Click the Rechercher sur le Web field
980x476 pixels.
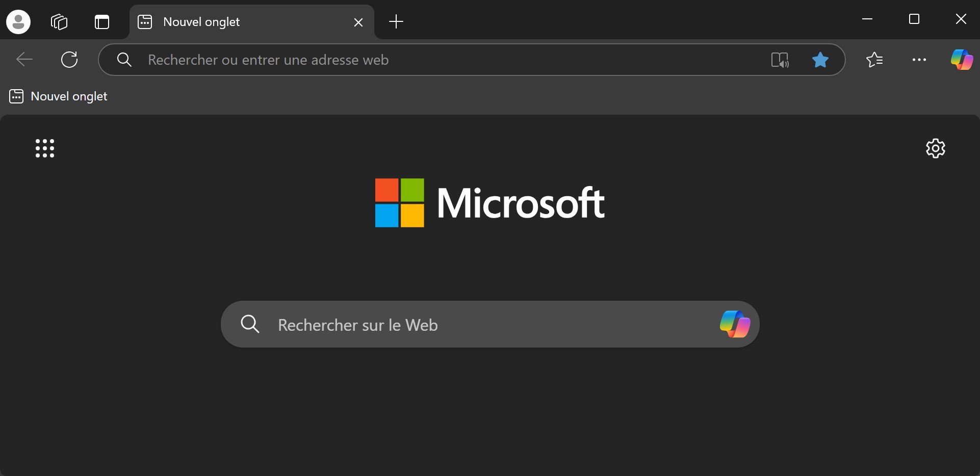click(x=490, y=324)
